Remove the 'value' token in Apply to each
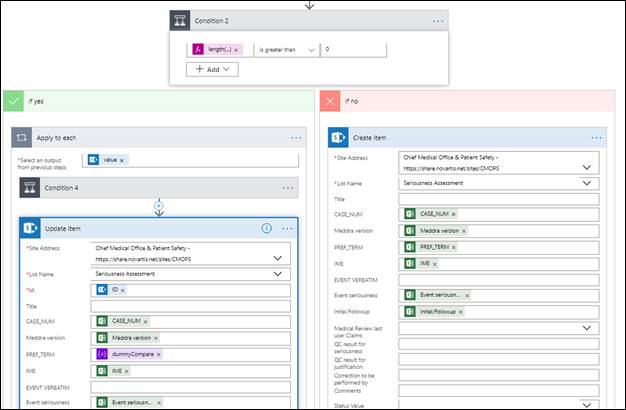The image size is (626, 410). (x=122, y=160)
